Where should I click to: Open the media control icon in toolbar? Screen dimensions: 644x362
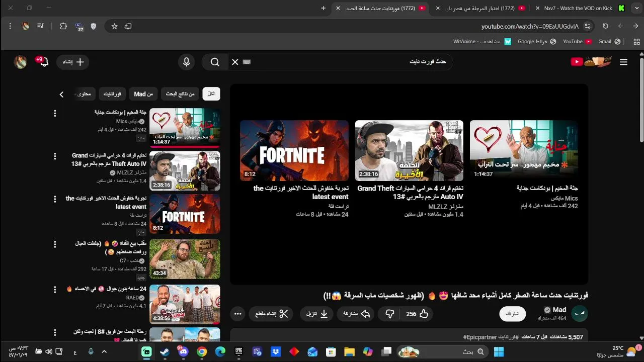[41, 26]
